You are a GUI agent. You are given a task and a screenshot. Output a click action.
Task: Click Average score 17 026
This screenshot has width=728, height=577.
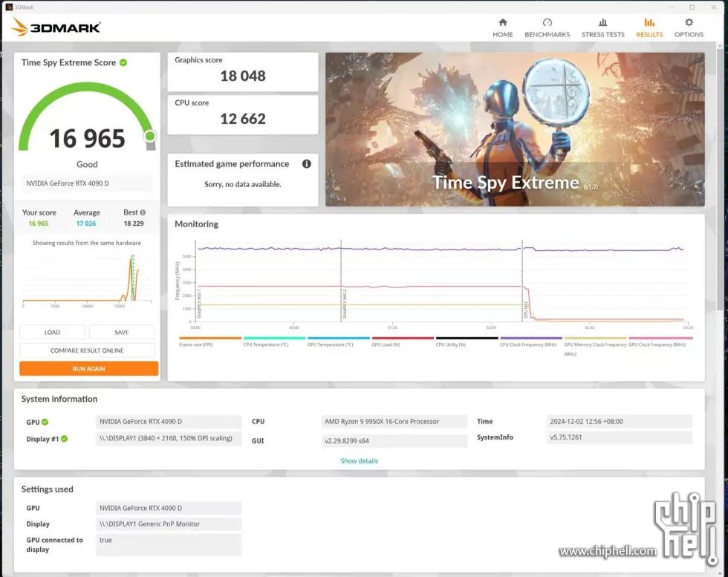click(86, 224)
